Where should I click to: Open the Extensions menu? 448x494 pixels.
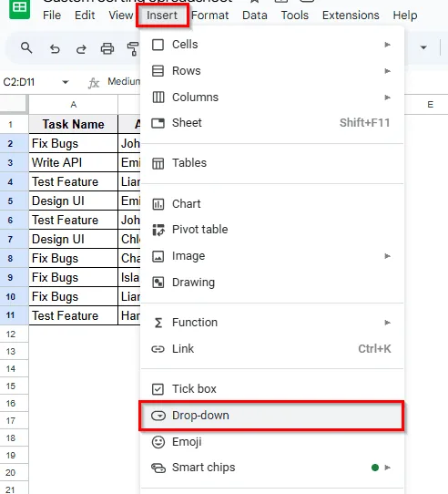pyautogui.click(x=351, y=15)
